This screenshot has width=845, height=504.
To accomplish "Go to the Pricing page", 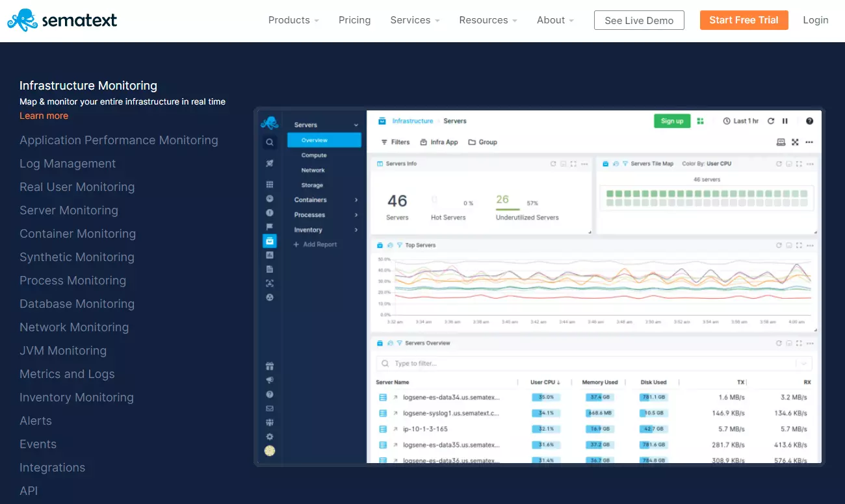I will click(x=354, y=20).
